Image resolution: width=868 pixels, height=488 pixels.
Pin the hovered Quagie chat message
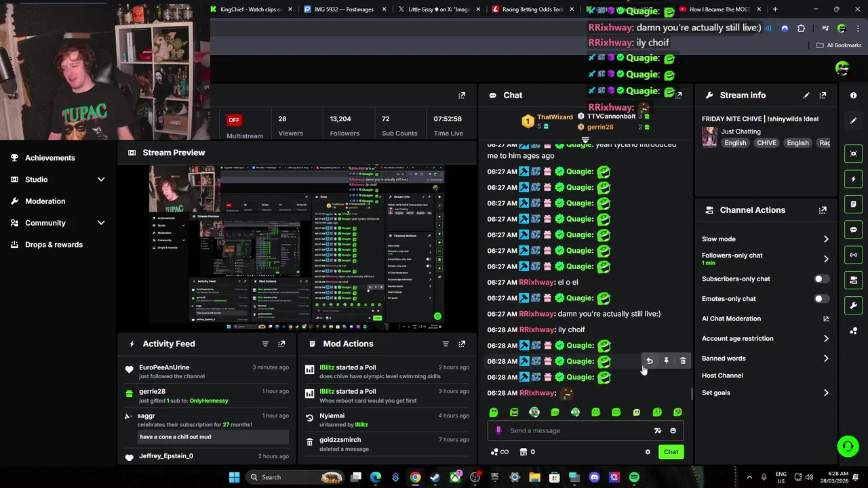click(666, 361)
